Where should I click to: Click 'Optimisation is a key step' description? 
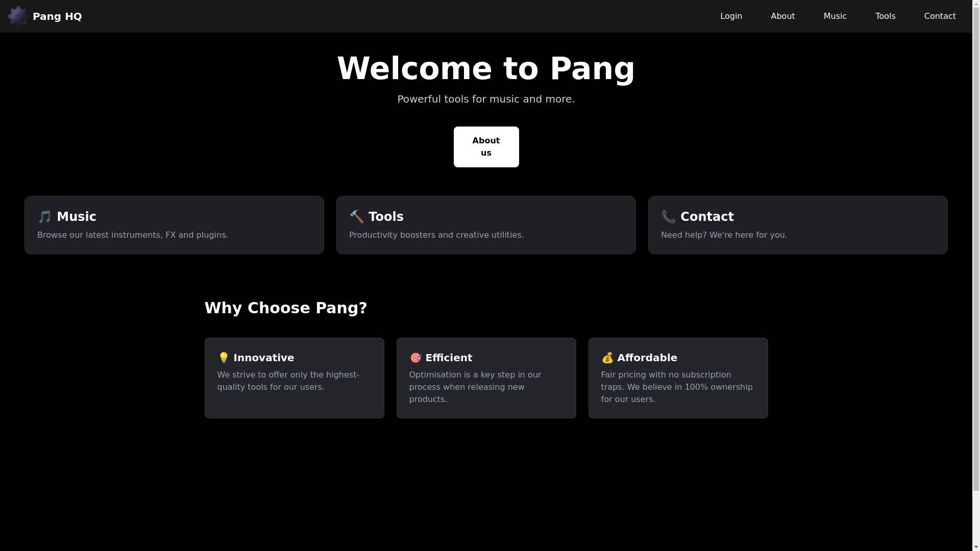(475, 387)
